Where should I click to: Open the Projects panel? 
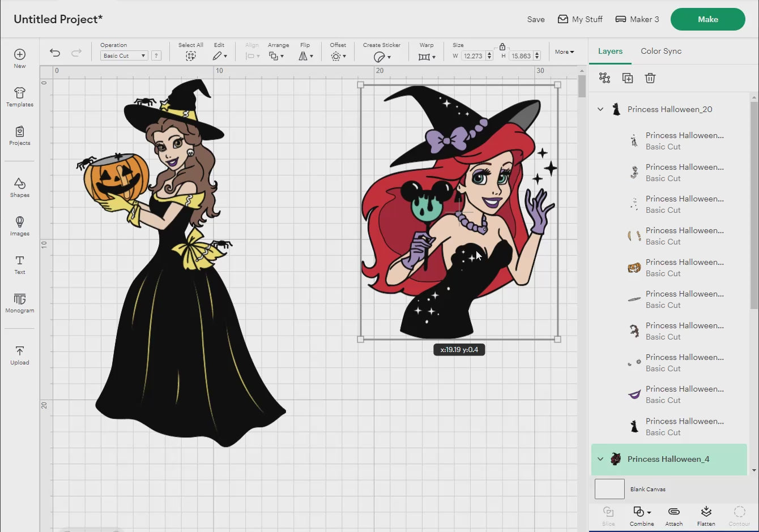pyautogui.click(x=20, y=135)
